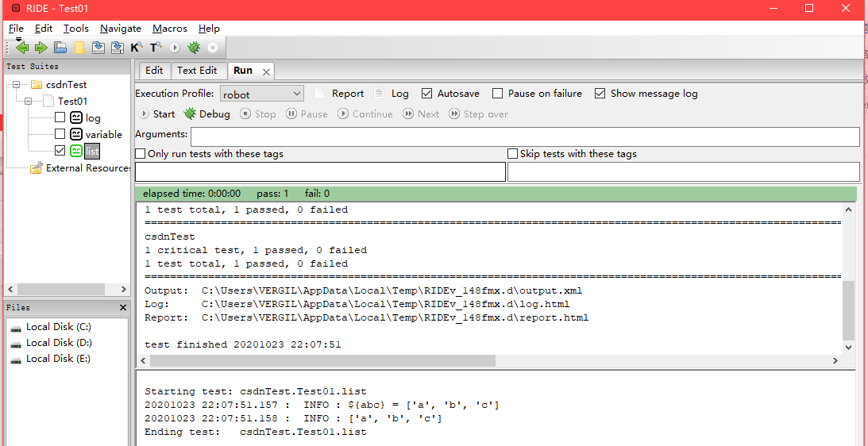Click the Test01 file icon
868x446 pixels.
(x=48, y=102)
